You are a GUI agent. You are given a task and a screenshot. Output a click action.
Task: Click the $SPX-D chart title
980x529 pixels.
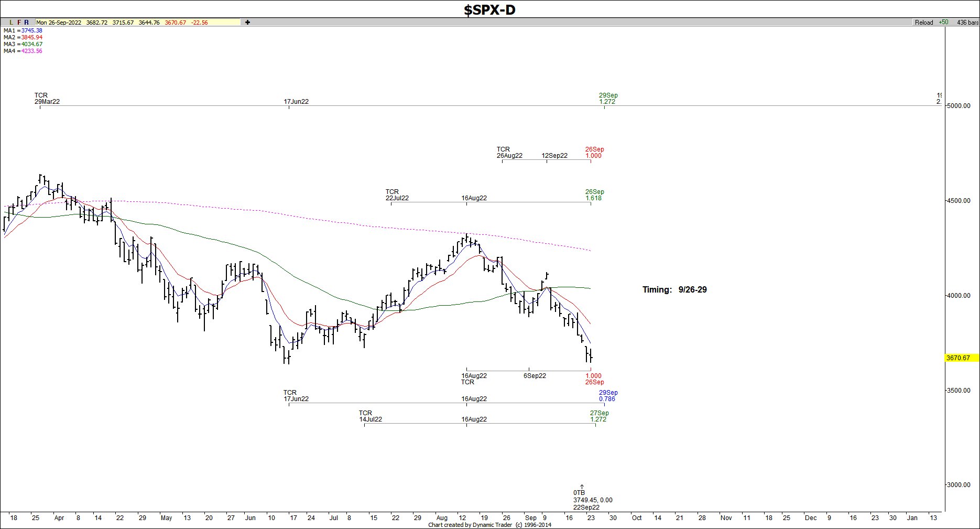pyautogui.click(x=489, y=9)
